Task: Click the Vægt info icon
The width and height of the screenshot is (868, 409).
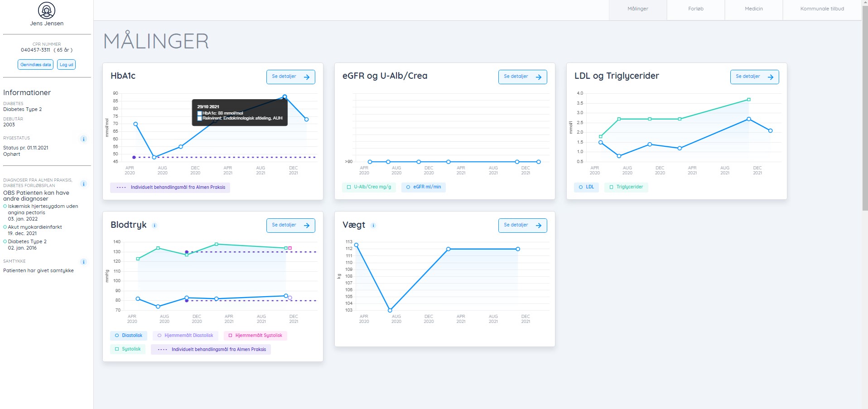Action: (373, 226)
